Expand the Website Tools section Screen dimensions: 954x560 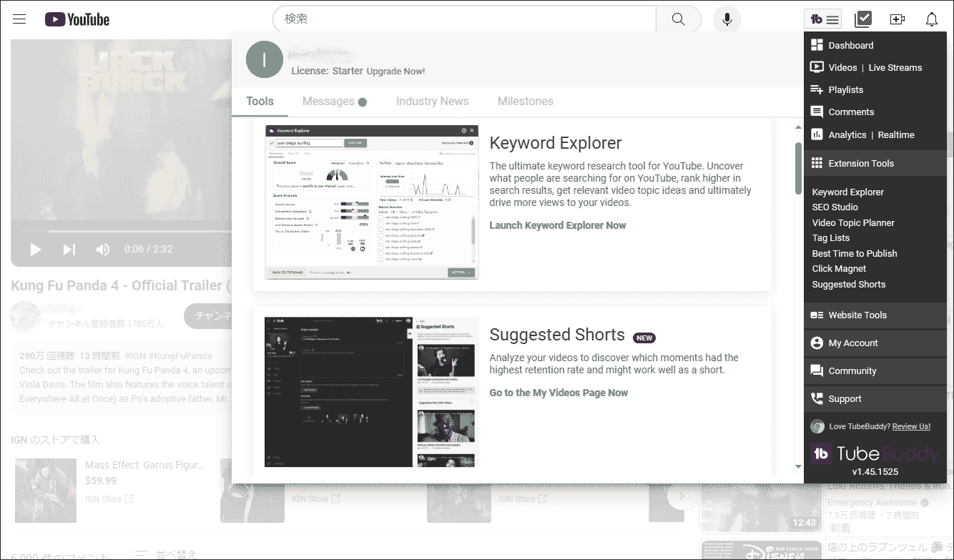tap(875, 315)
